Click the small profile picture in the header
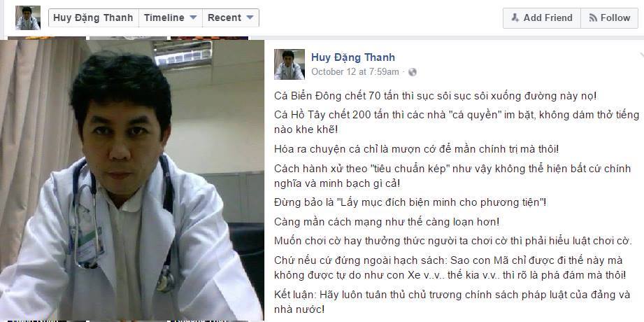The width and height of the screenshot is (644, 322). [28, 17]
